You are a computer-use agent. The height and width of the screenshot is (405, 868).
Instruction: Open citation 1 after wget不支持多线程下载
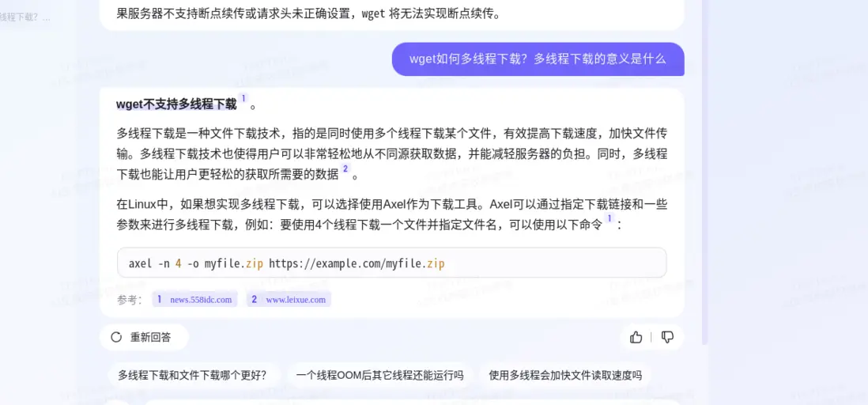tap(243, 99)
